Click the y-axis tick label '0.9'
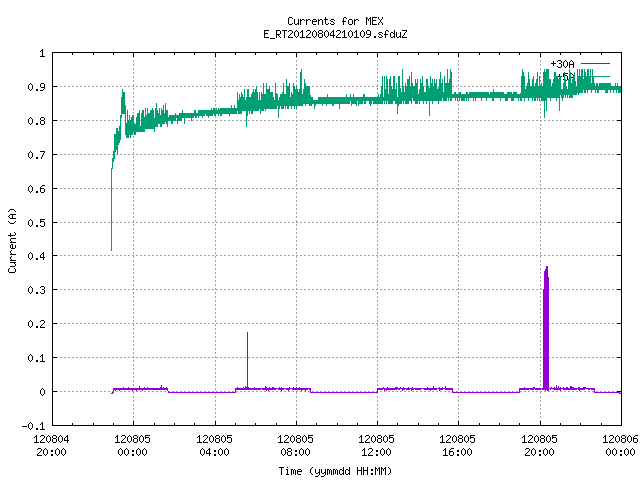Viewport: 640px width, 480px height. coord(36,87)
